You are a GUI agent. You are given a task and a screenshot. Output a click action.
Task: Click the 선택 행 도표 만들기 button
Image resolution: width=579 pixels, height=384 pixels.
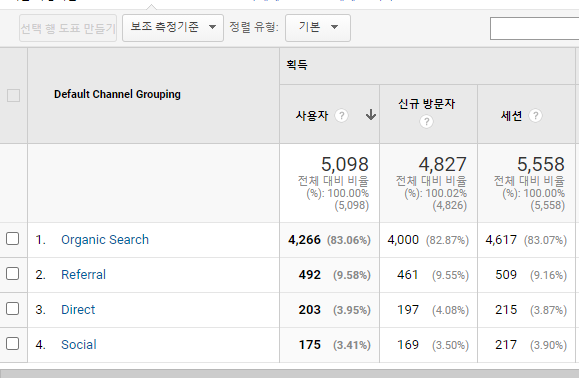68,28
